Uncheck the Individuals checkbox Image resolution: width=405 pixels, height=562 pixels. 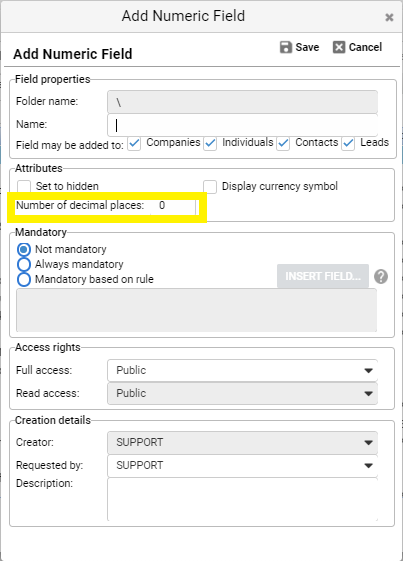click(x=210, y=144)
